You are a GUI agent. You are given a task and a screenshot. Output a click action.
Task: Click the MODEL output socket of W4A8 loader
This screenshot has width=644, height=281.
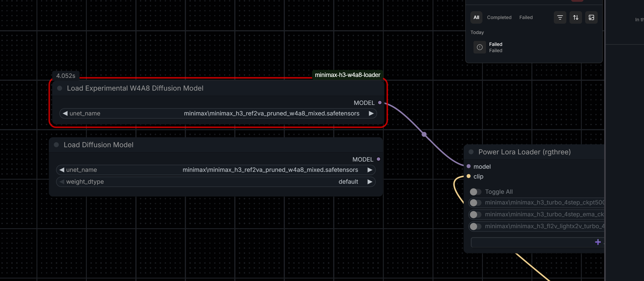[380, 103]
